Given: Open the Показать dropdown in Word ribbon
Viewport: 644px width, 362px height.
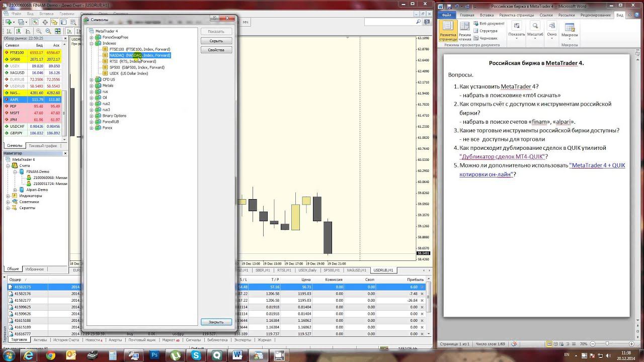Looking at the screenshot, I should coord(517,30).
